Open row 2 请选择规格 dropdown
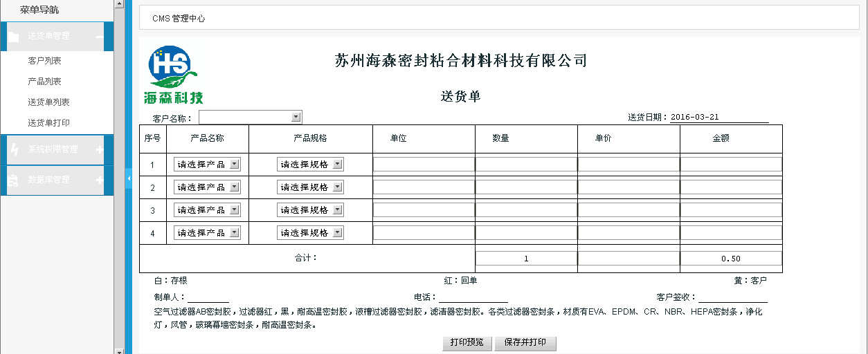Image resolution: width=868 pixels, height=354 pixels. (310, 187)
